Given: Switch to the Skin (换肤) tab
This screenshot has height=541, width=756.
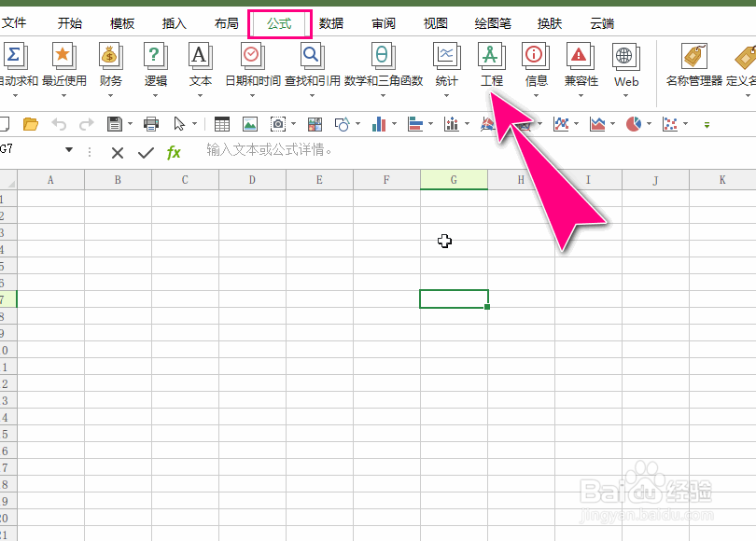Looking at the screenshot, I should tap(550, 23).
